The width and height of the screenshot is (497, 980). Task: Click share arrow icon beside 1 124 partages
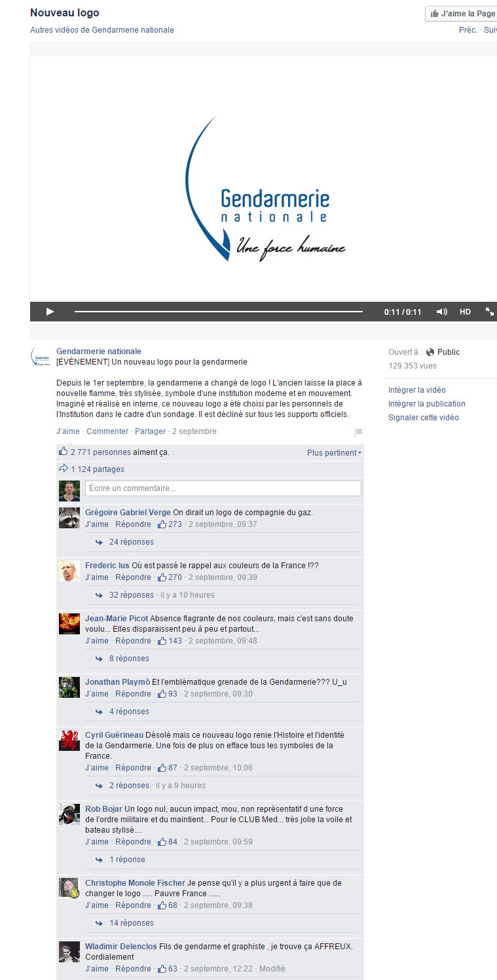click(64, 469)
